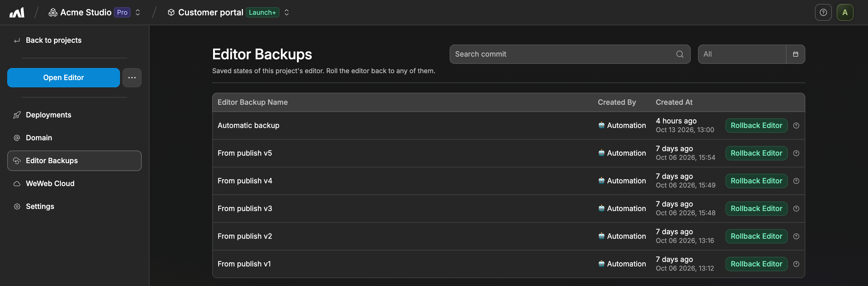Image resolution: width=868 pixels, height=286 pixels.
Task: Select the From publish v3 name cell
Action: pos(245,209)
